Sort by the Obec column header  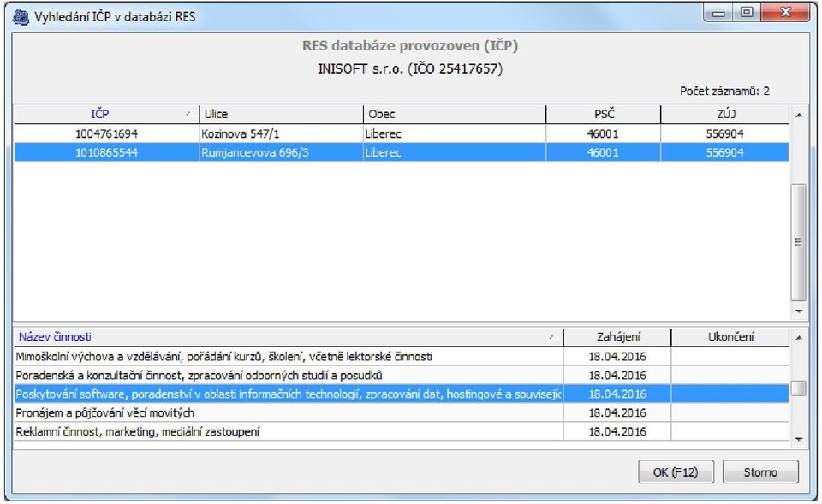(455, 114)
